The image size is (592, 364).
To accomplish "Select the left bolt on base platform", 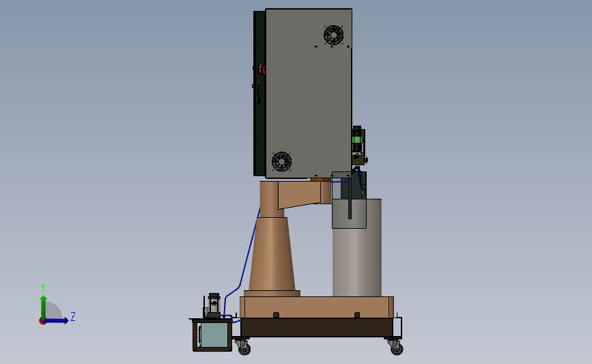I will 276,315.
